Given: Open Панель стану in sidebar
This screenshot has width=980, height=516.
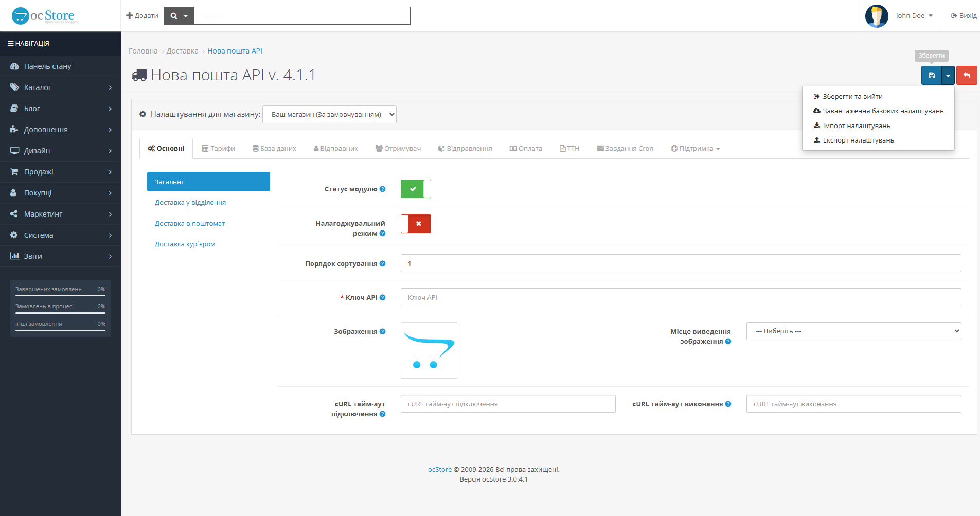Looking at the screenshot, I should click(x=60, y=66).
